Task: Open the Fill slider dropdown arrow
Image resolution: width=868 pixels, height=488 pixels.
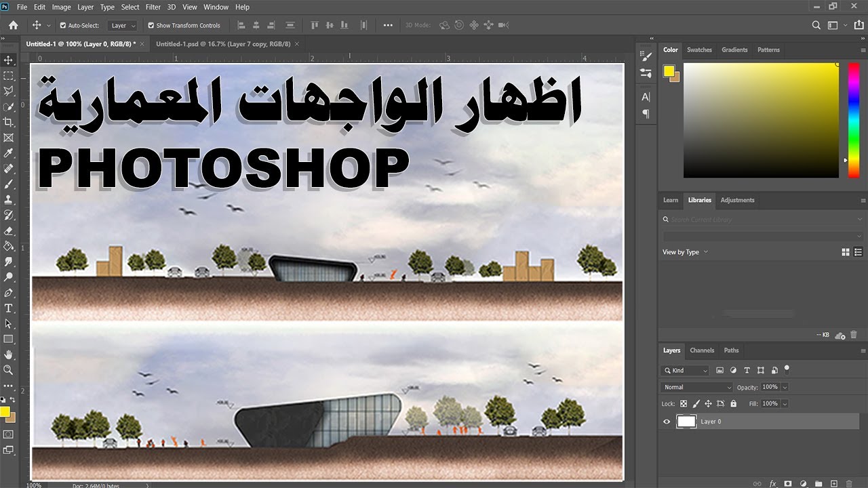Action: point(785,404)
